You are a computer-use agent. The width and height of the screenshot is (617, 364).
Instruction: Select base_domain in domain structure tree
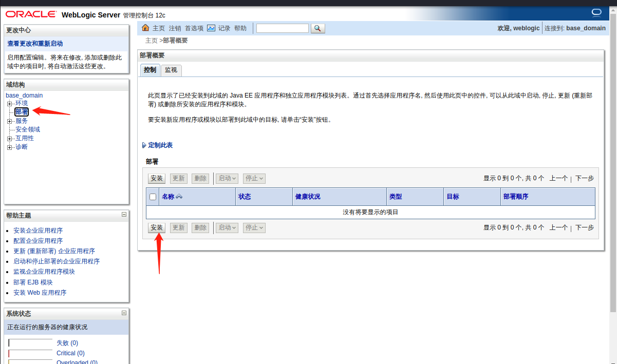pyautogui.click(x=24, y=95)
